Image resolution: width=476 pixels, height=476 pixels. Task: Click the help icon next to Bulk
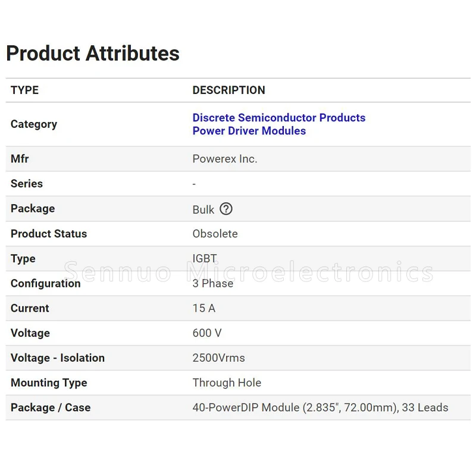pos(226,209)
